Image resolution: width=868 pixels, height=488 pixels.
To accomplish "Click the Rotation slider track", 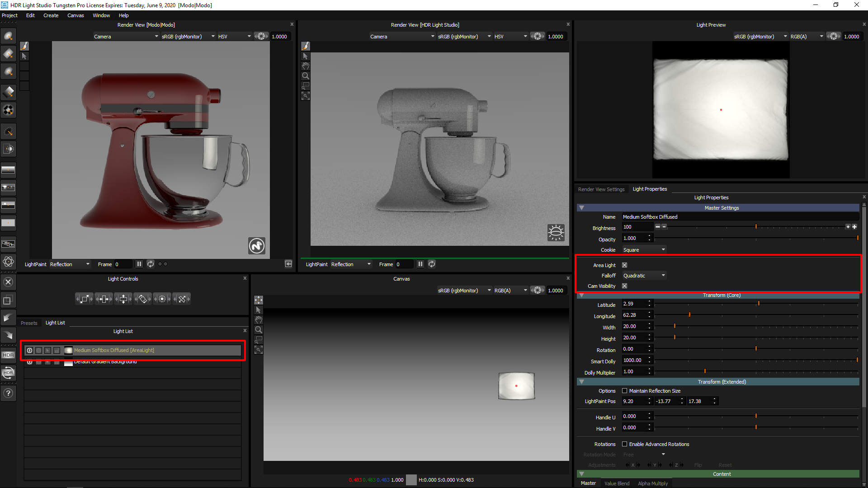I will click(x=756, y=349).
